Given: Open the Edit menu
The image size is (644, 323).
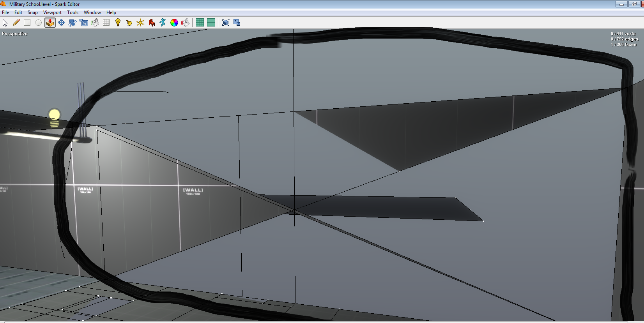Looking at the screenshot, I should pos(18,12).
